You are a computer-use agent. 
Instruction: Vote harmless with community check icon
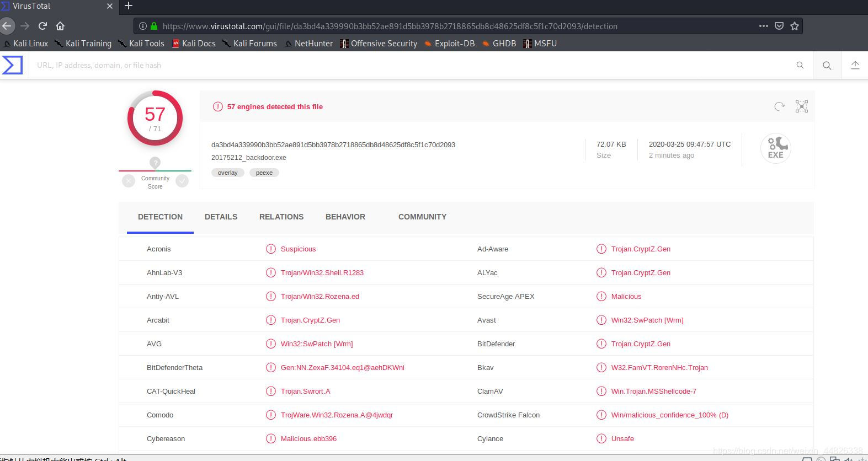pos(182,181)
